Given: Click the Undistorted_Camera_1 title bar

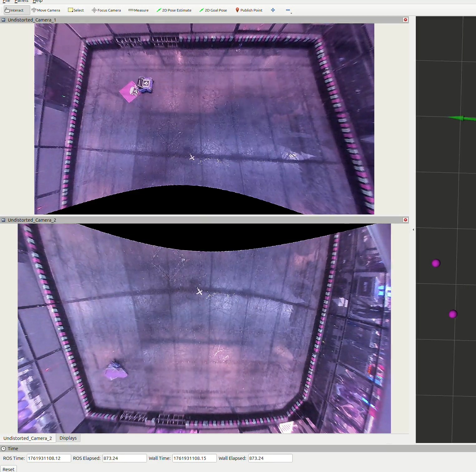Looking at the screenshot, I should (x=204, y=20).
